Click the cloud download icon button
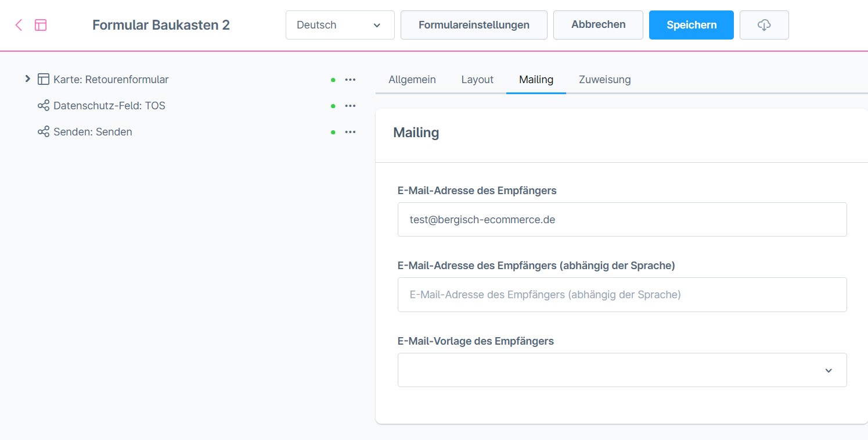This screenshot has width=868, height=440. coord(764,25)
